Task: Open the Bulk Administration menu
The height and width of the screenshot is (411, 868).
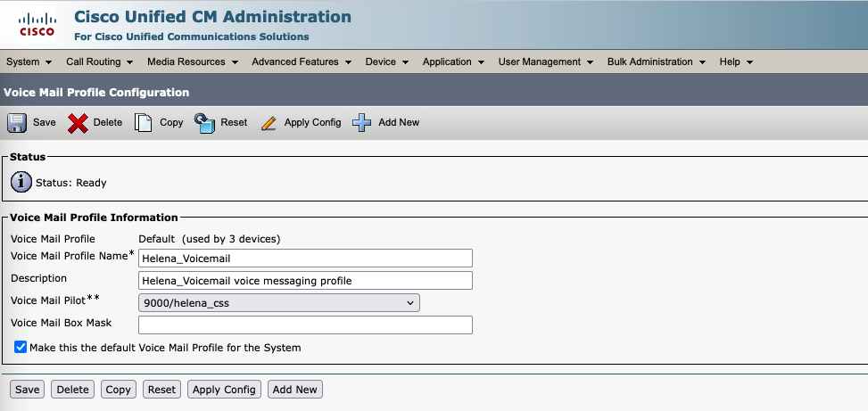Action: 656,62
